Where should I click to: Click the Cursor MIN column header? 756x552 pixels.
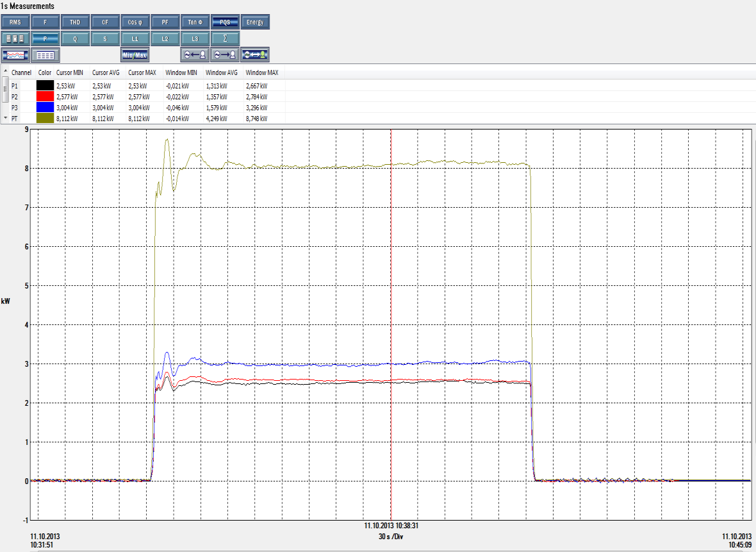click(x=70, y=72)
